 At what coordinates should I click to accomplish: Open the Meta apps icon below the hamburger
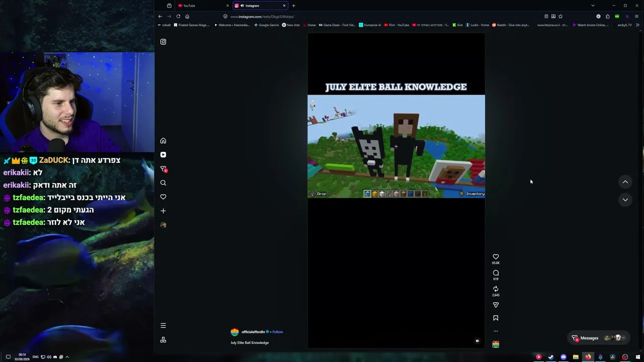pos(163,340)
